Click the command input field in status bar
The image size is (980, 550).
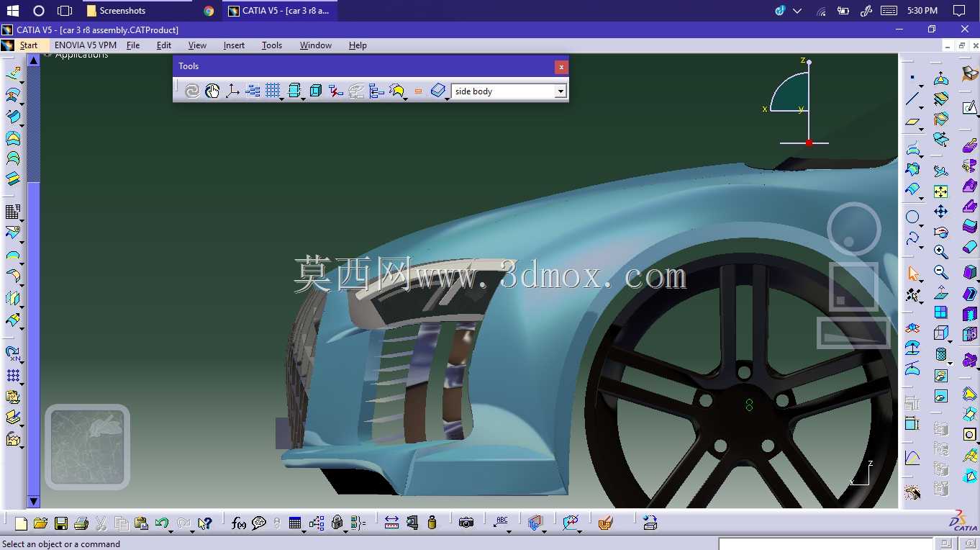coord(826,544)
